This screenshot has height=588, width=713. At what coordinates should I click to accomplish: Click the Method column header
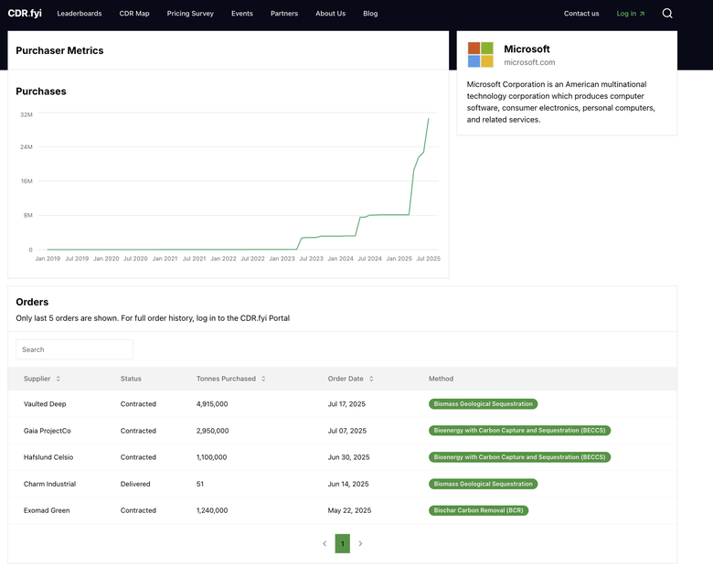click(442, 379)
